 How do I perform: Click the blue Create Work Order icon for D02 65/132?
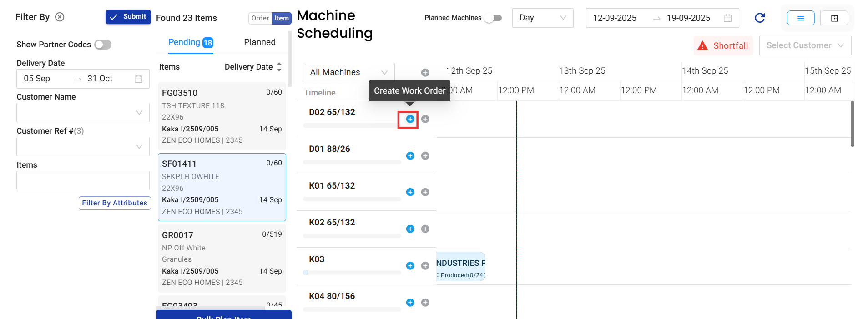[410, 119]
